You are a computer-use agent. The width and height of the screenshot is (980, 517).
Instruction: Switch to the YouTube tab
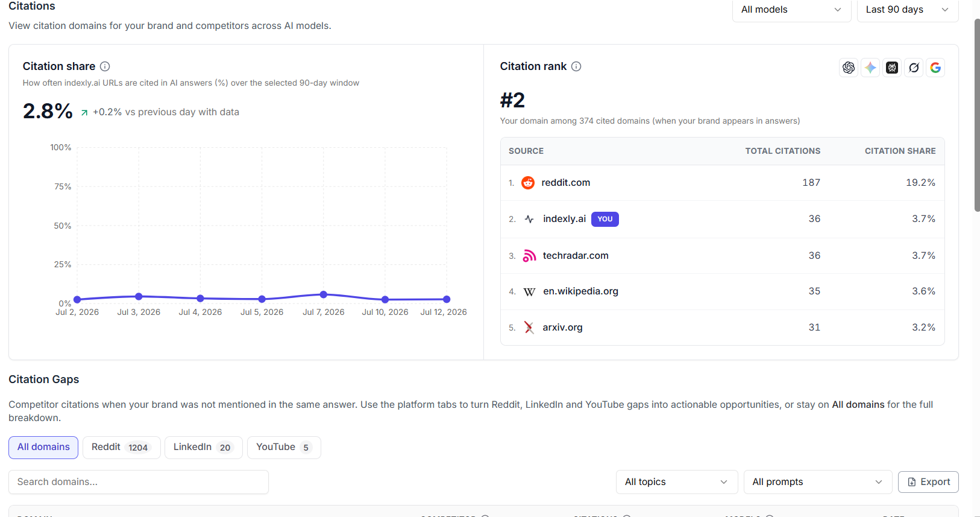tap(284, 447)
